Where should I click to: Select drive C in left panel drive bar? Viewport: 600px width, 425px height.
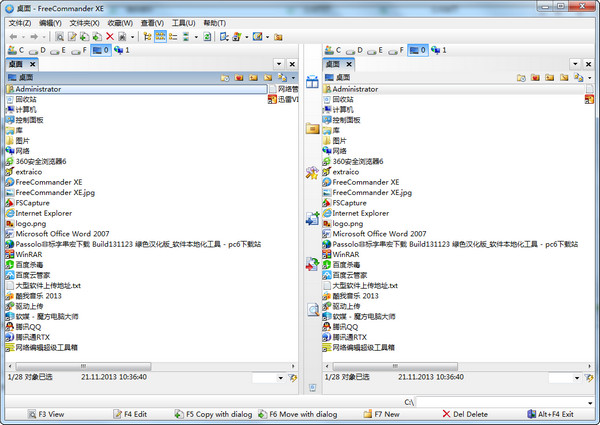[16, 50]
